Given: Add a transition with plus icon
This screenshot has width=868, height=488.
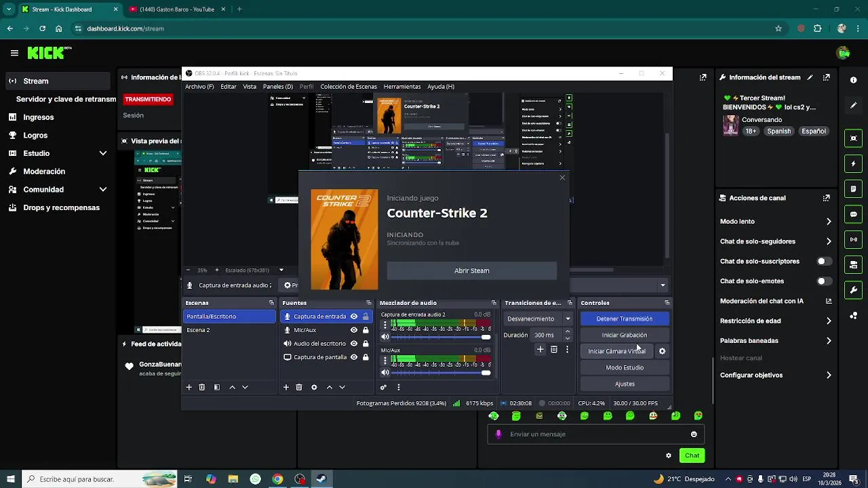Looking at the screenshot, I should [540, 349].
